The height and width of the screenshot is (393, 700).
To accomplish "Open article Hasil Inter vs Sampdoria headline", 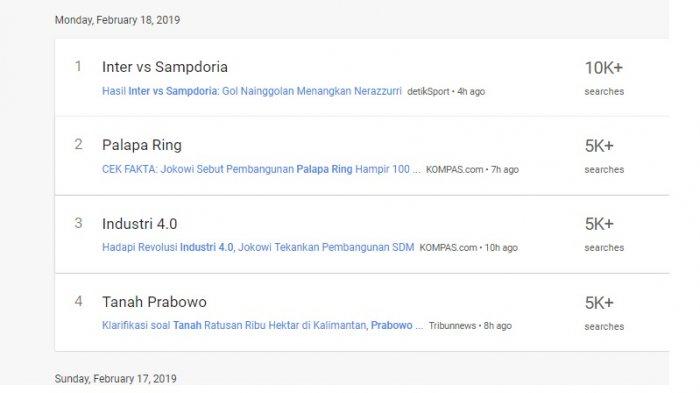I will 252,91.
